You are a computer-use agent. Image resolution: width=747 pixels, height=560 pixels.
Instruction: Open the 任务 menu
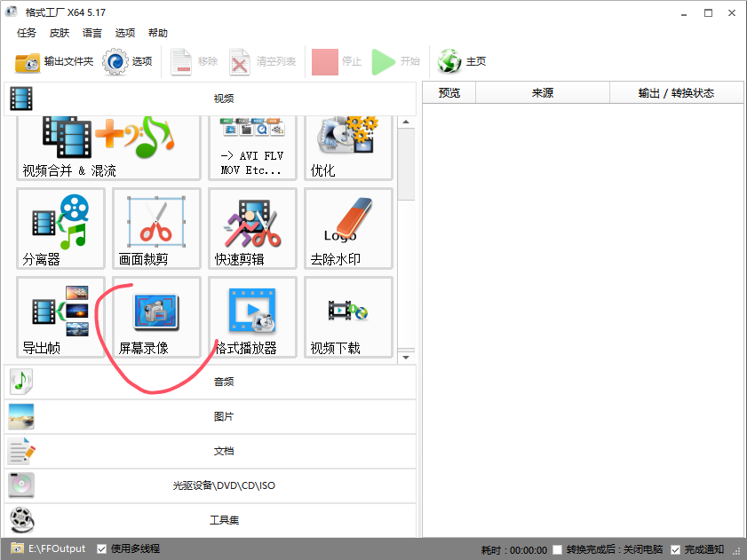point(27,33)
